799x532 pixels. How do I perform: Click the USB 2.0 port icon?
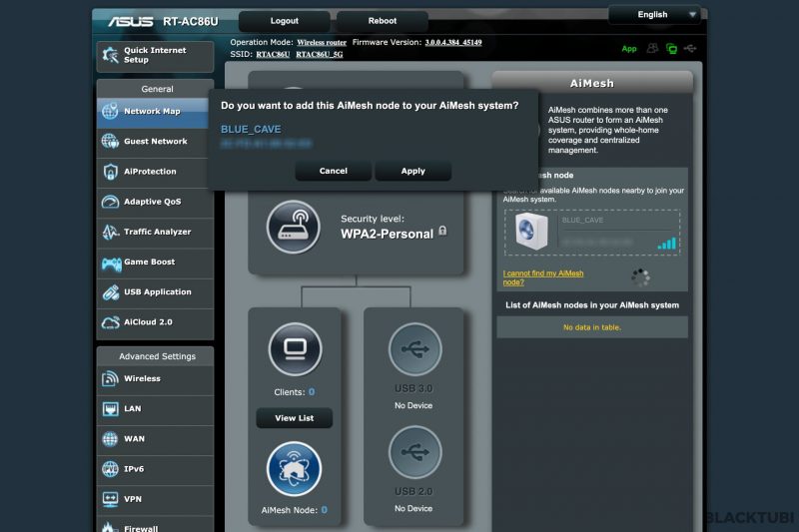414,452
